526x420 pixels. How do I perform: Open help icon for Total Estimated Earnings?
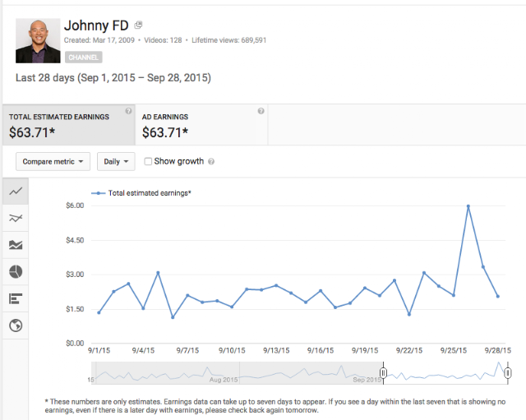[x=128, y=111]
